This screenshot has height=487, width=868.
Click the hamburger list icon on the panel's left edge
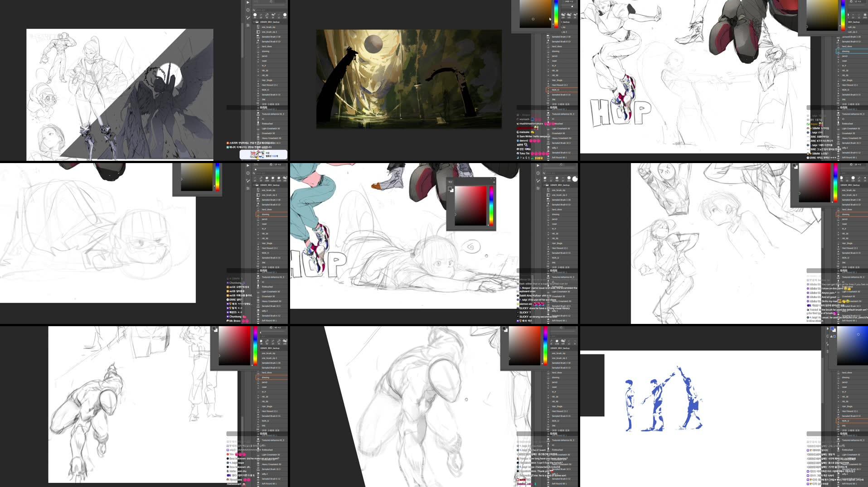click(x=247, y=26)
